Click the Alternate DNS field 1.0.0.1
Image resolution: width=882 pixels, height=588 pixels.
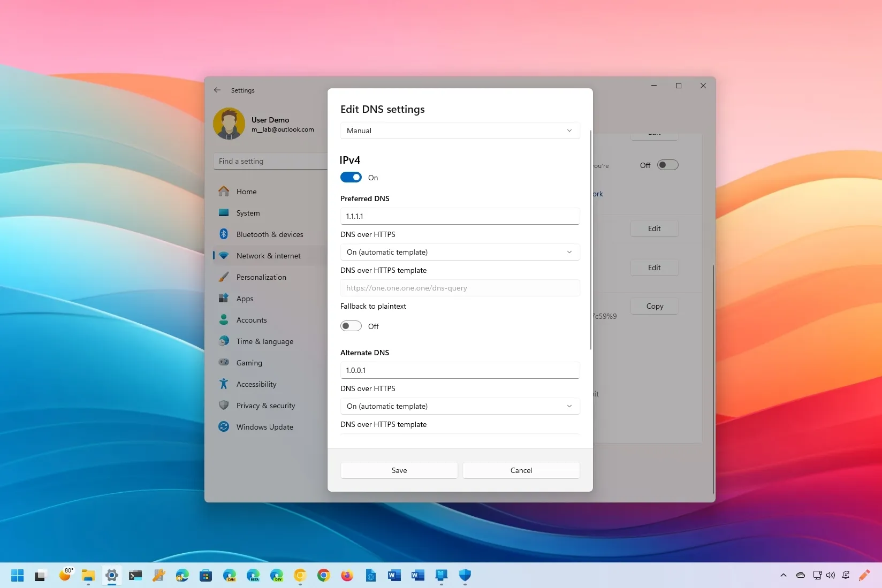click(x=460, y=370)
